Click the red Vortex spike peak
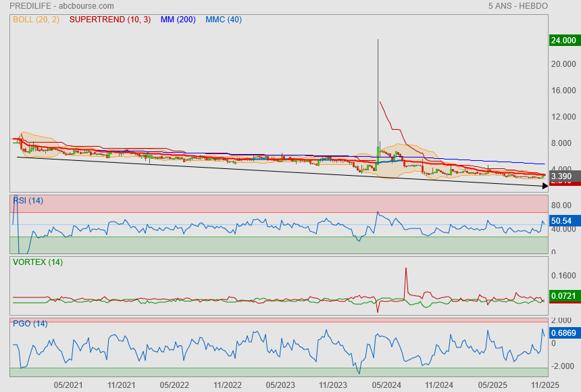The image size is (581, 392). point(406,269)
